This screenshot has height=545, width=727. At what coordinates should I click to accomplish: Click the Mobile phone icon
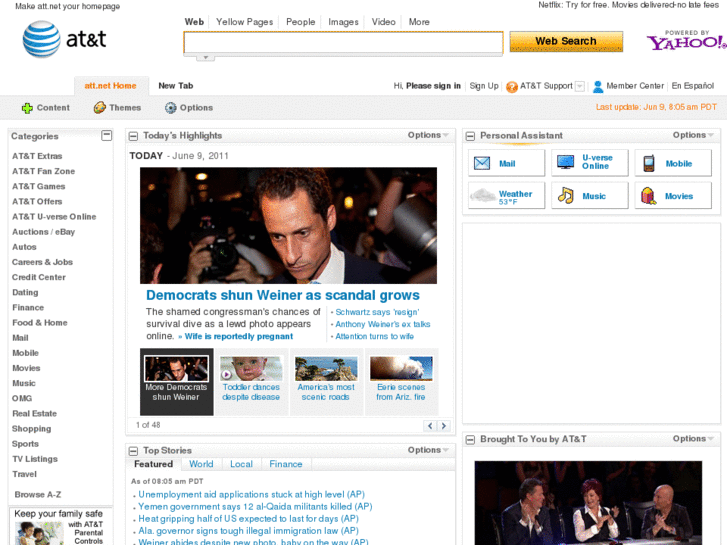[649, 163]
